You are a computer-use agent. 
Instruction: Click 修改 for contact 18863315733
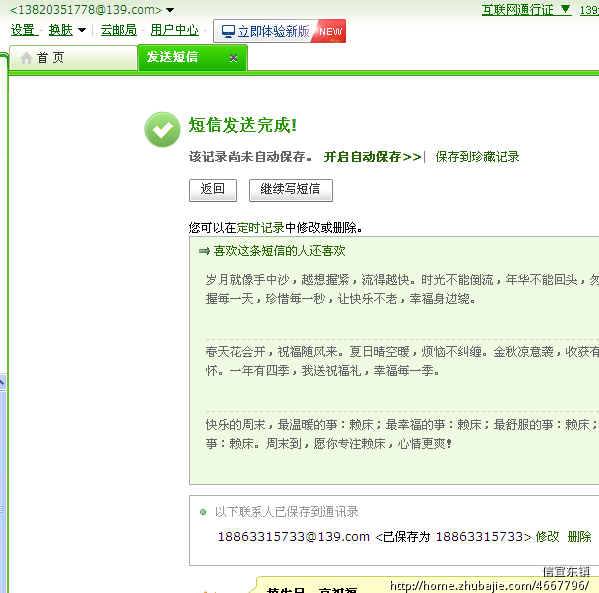(x=547, y=537)
